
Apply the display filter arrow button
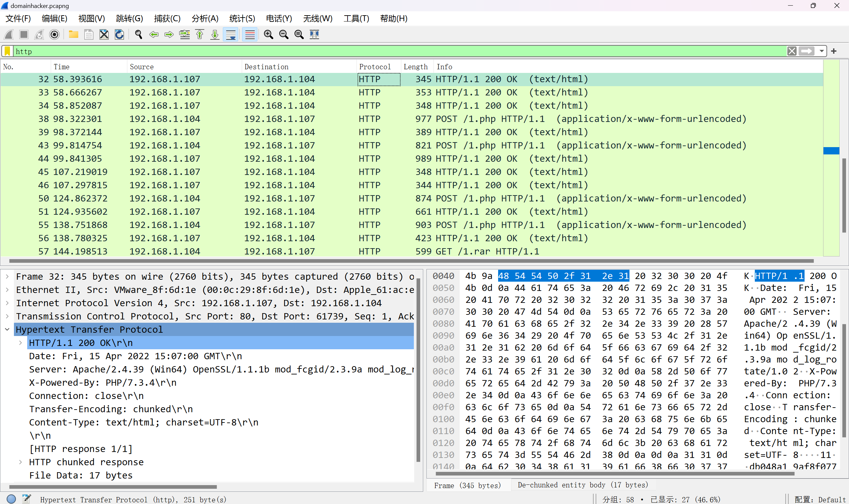[x=807, y=51]
